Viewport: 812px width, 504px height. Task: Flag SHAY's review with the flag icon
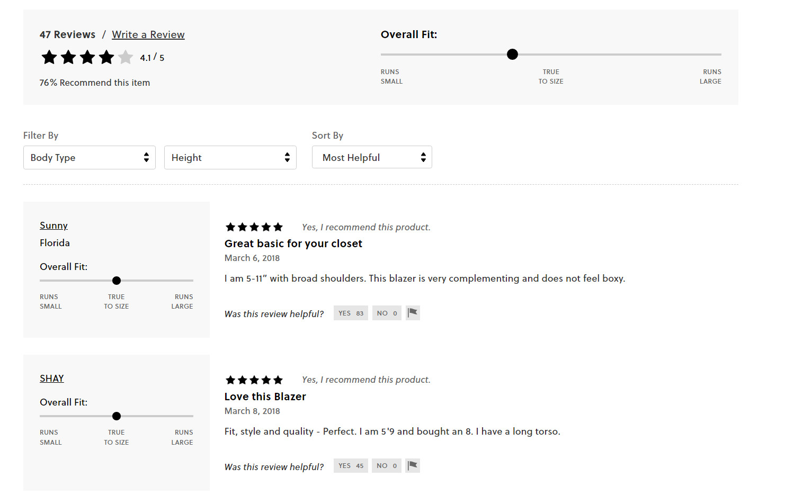tap(413, 466)
